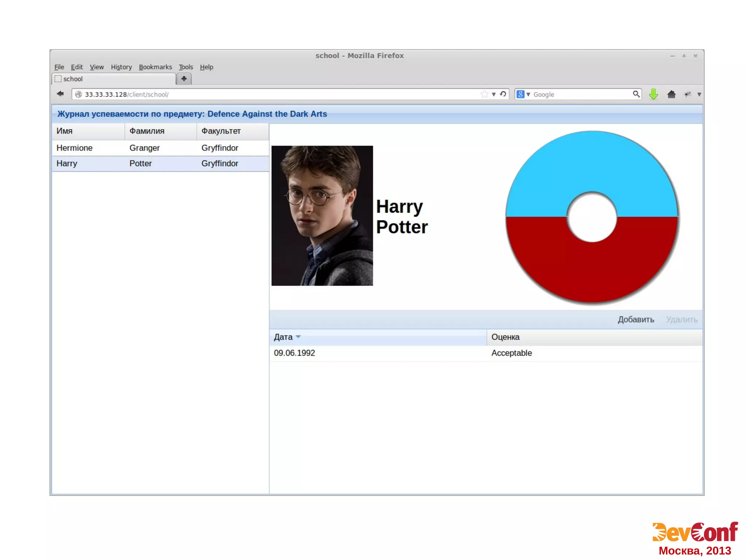Viewport: 747px width, 560px height.
Task: Click the Добавить button
Action: pyautogui.click(x=635, y=320)
